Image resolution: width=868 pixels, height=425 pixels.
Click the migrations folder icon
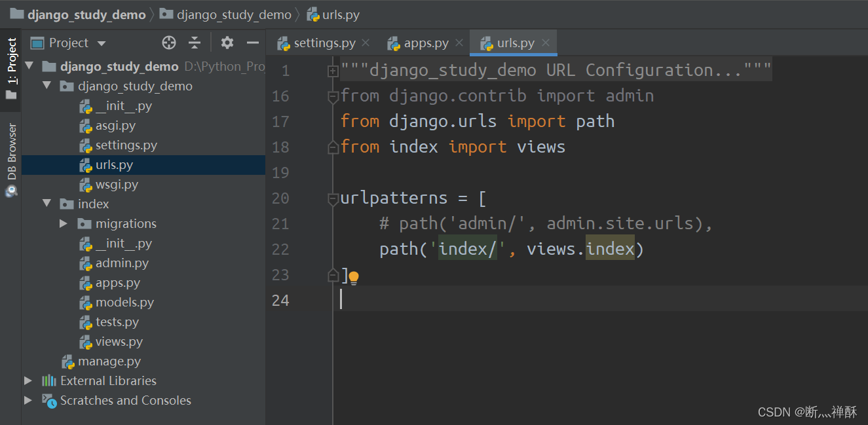(85, 223)
